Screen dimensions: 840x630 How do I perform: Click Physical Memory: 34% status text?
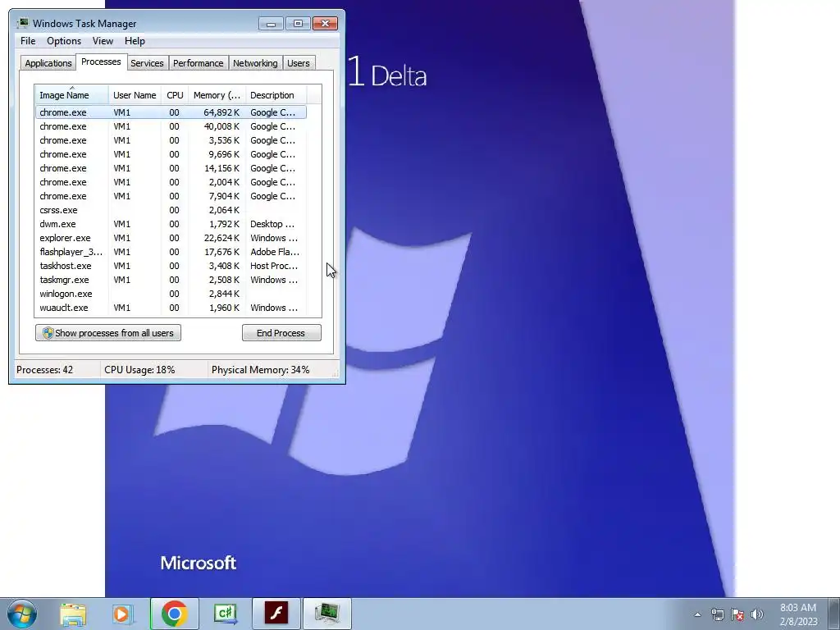[260, 370]
